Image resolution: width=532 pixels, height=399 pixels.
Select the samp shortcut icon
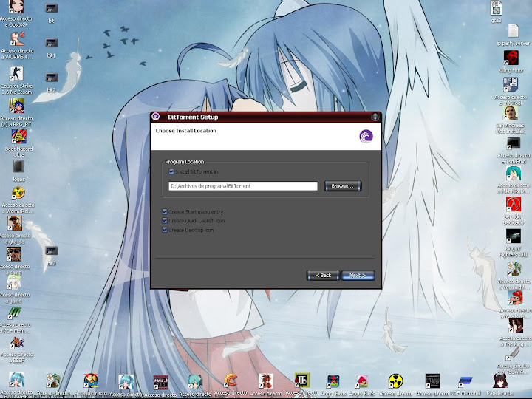coord(14,253)
